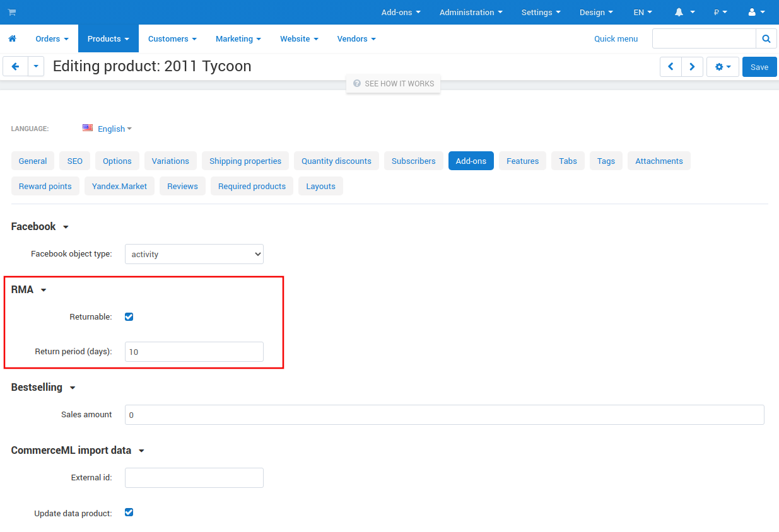The image size is (779, 532).
Task: Click the search magnifier button
Action: pos(766,39)
